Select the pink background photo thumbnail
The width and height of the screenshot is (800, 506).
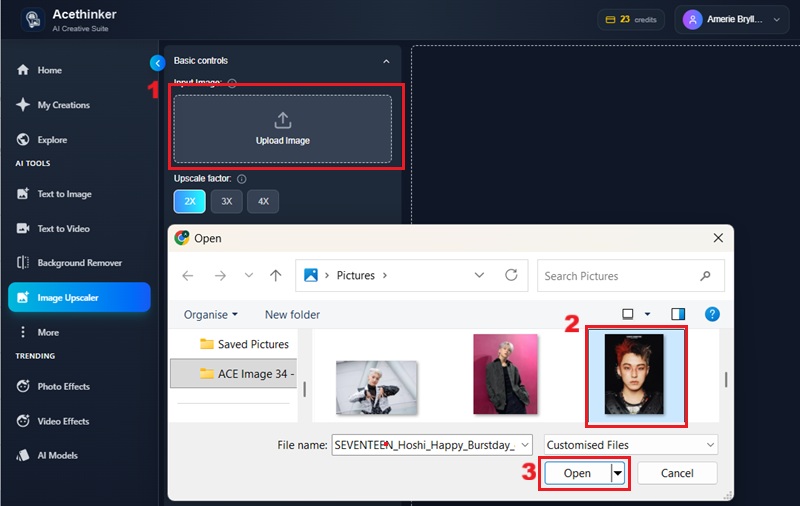[x=505, y=374]
